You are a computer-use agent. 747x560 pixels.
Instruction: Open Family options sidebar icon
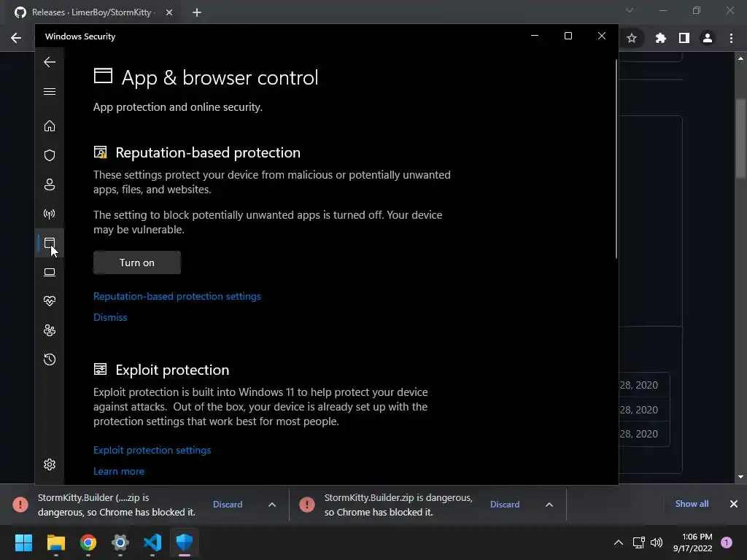click(50, 330)
